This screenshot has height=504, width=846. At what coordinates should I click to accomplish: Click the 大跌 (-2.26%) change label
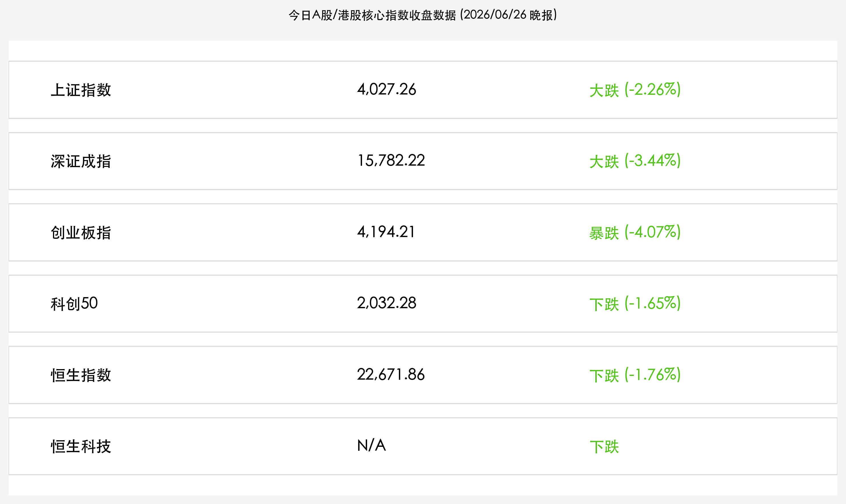[x=635, y=90]
